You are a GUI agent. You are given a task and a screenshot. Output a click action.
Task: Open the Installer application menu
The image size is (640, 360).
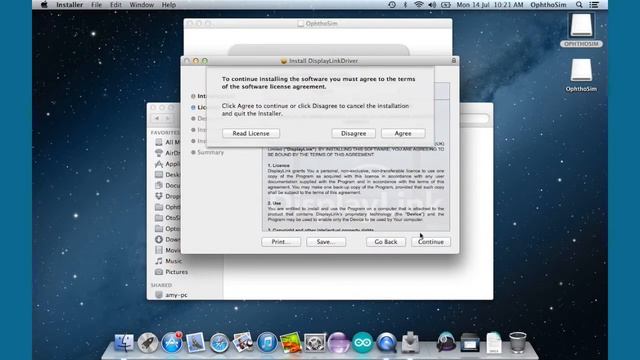point(69,5)
